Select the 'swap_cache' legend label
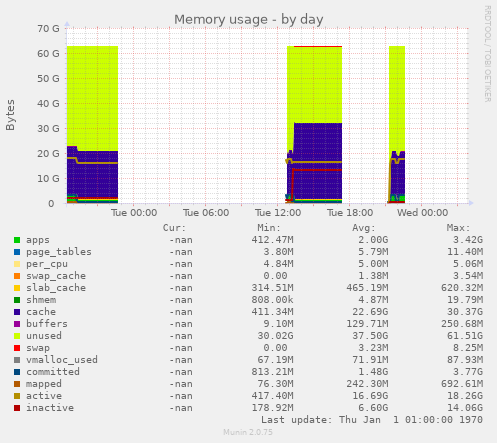Viewport: 497px width, 443px height. tap(56, 276)
